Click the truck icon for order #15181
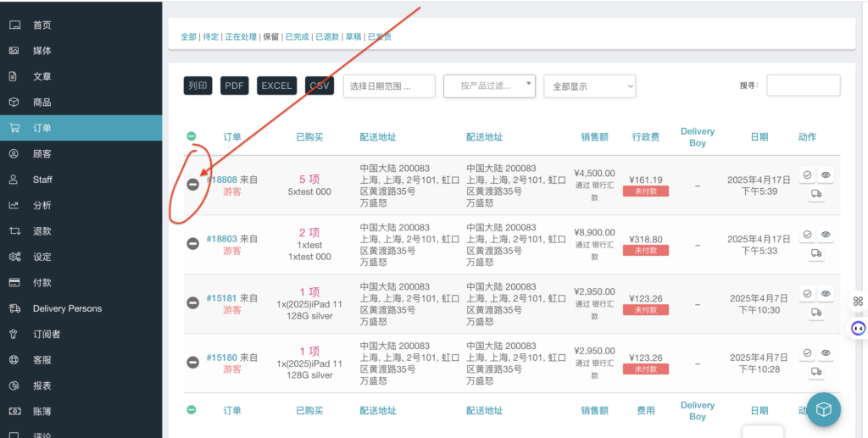868x438 pixels. pyautogui.click(x=816, y=313)
